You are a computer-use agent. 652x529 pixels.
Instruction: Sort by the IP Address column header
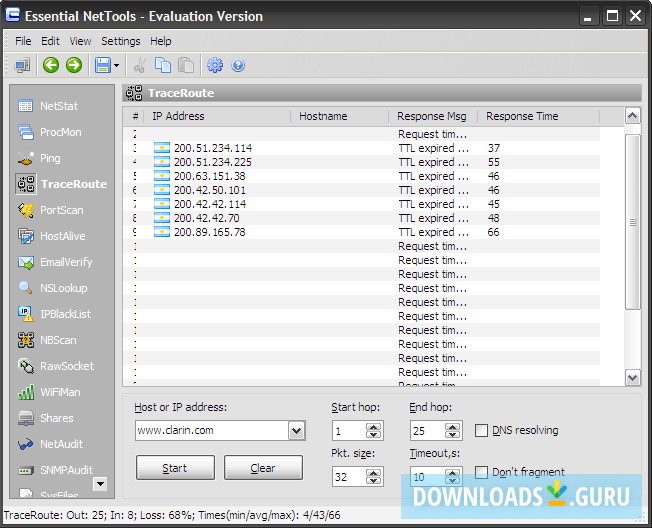[x=217, y=116]
